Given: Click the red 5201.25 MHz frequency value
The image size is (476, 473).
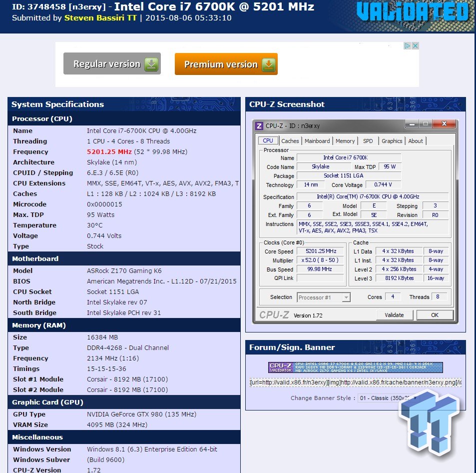Looking at the screenshot, I should (109, 151).
